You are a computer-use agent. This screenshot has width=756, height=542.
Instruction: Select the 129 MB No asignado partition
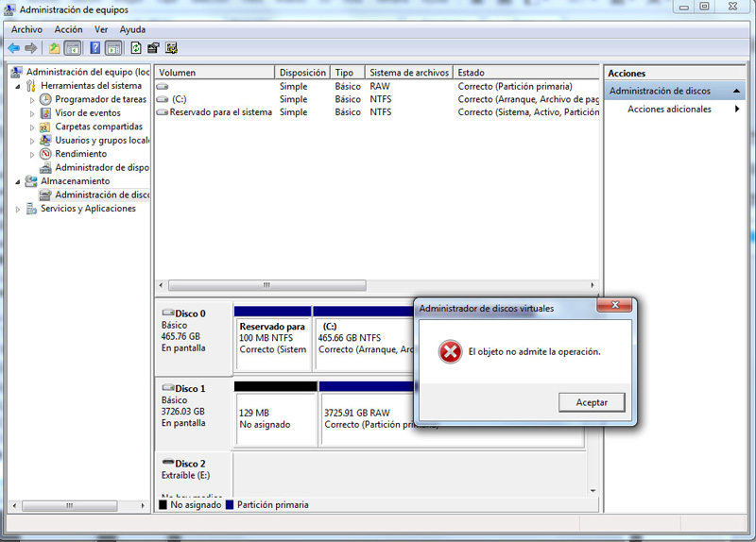pos(275,418)
